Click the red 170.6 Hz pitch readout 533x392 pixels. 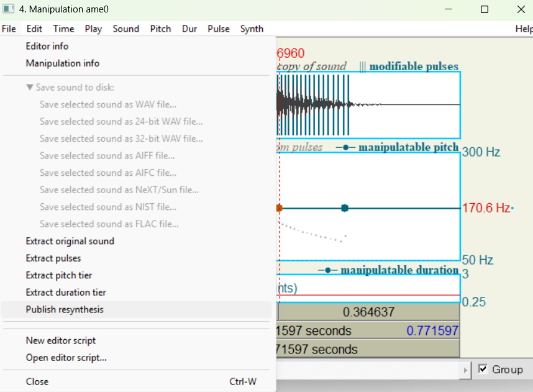click(x=486, y=207)
